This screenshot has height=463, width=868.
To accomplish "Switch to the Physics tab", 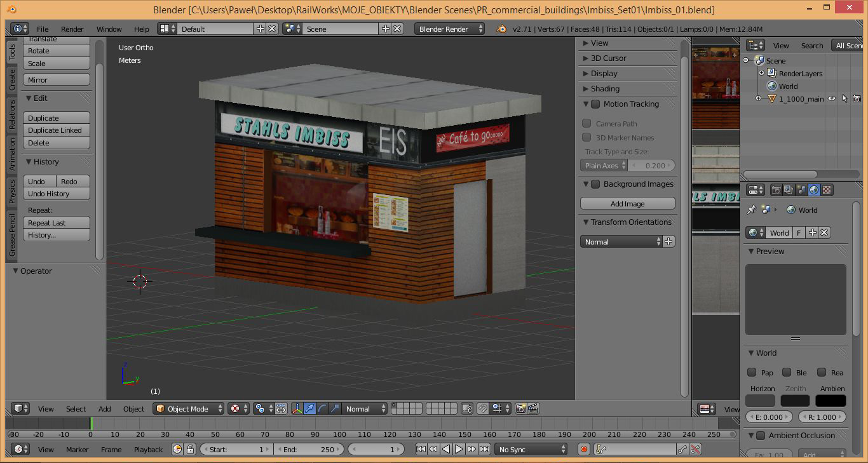I will [x=11, y=191].
